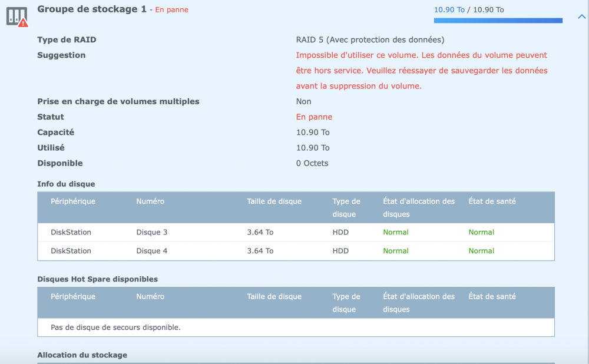Select the Groupe de stockage 1 title

pos(91,9)
